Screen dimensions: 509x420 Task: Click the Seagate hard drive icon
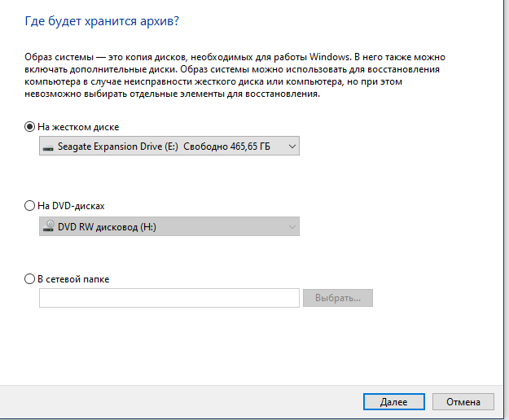tap(49, 147)
